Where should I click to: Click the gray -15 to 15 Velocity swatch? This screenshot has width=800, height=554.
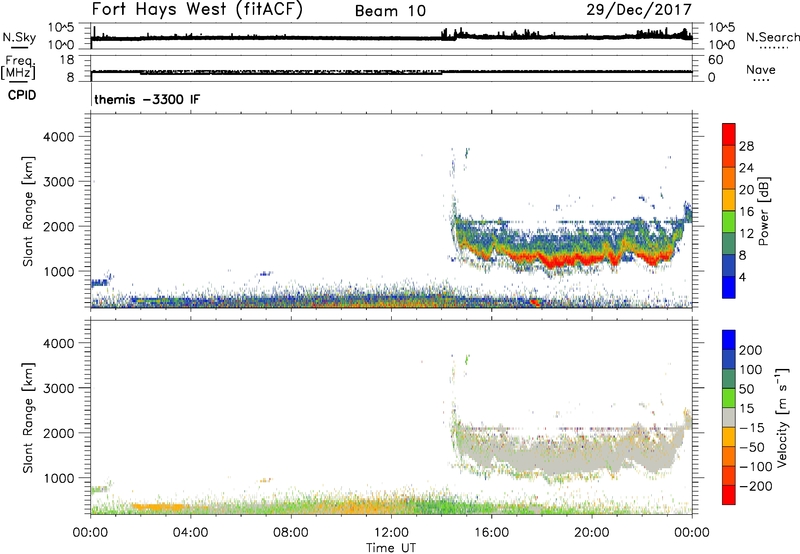[x=729, y=417]
